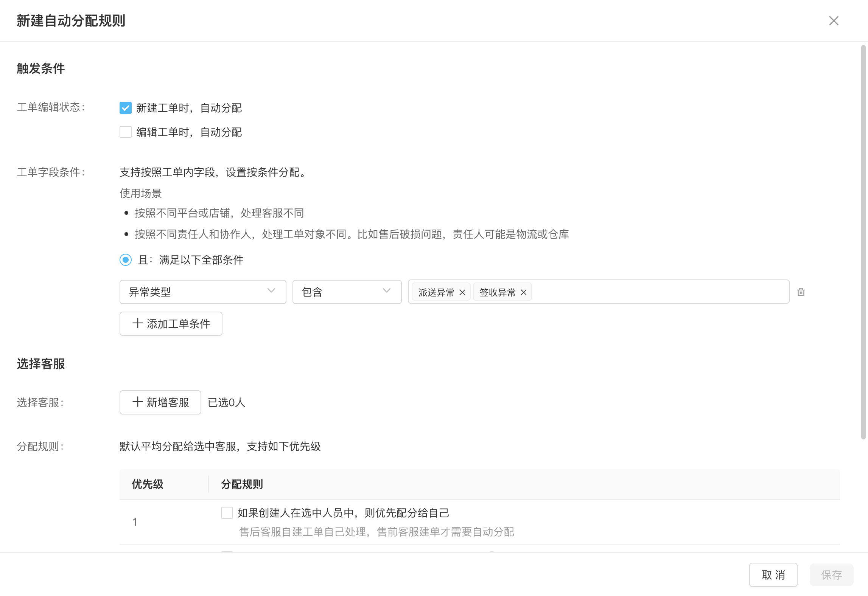This screenshot has width=868, height=596.
Task: Click the 工单编辑状态 label
Action: point(51,107)
